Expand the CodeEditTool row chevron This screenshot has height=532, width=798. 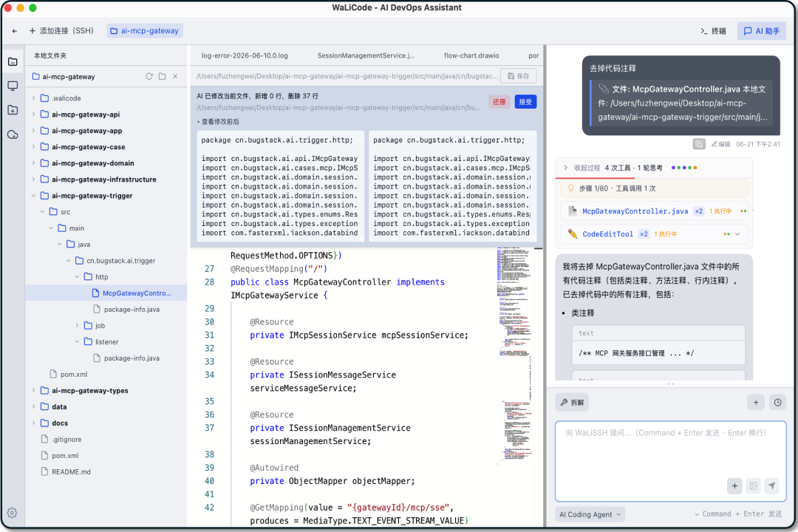(737, 234)
